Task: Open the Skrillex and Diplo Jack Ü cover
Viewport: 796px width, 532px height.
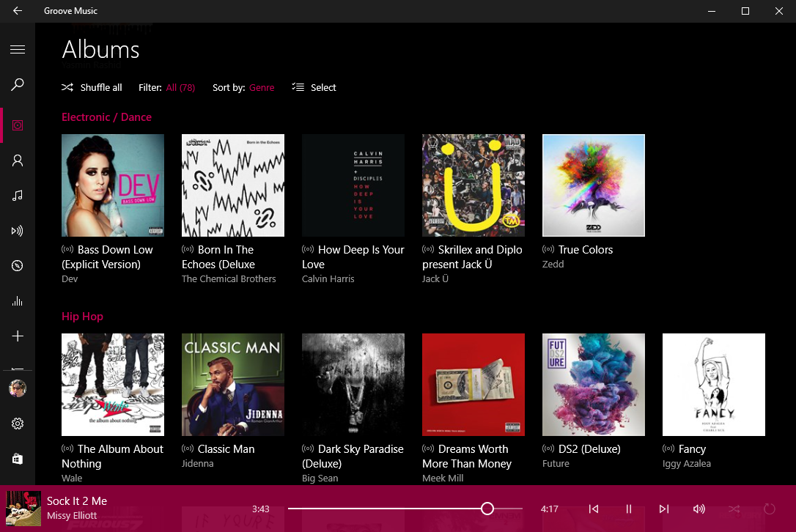Action: coord(473,185)
